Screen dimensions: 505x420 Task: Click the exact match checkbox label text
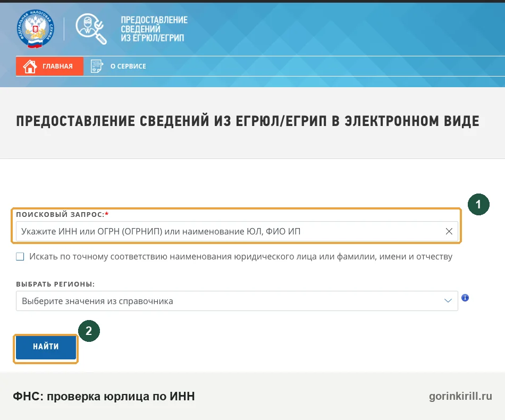pyautogui.click(x=241, y=257)
